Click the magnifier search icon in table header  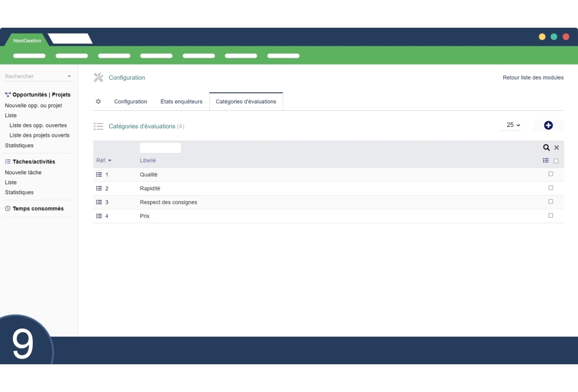click(546, 148)
